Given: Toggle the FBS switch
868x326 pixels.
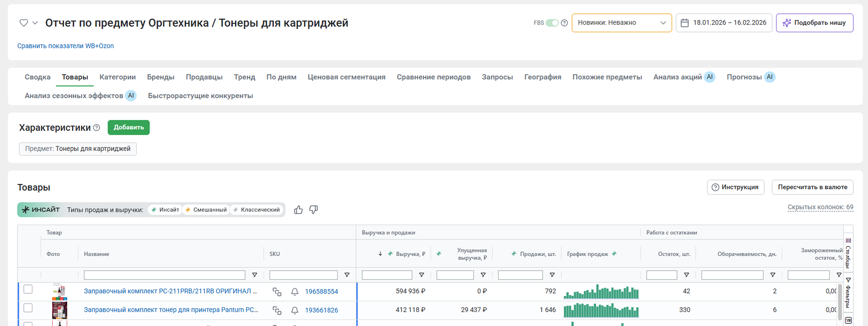Looking at the screenshot, I should [552, 23].
